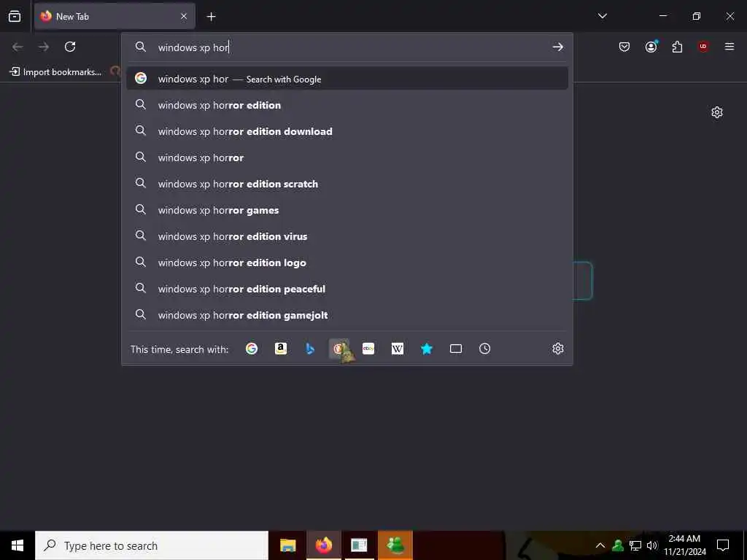The height and width of the screenshot is (560, 747).
Task: Search history using the clock icon
Action: pyautogui.click(x=484, y=349)
